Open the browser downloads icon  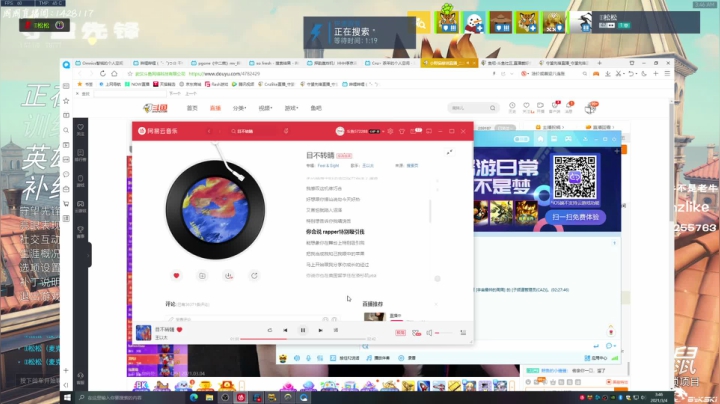click(608, 73)
